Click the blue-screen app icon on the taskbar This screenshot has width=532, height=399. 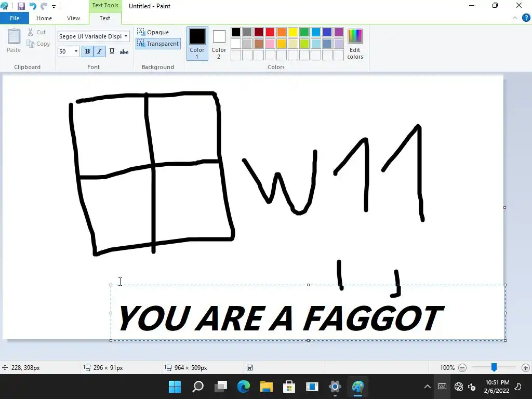tap(312, 387)
